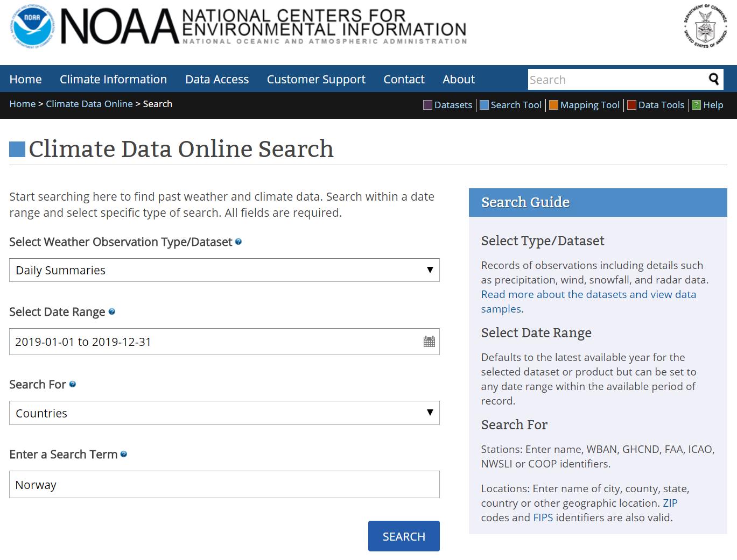Click the date range field 2019-01-01 to 2019-12-31

[x=224, y=342]
